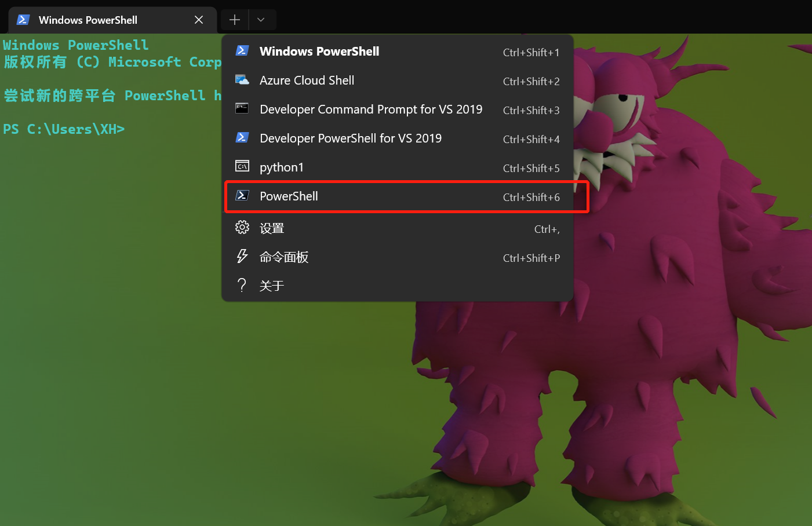812x526 pixels.
Task: Click the PowerShell icon on the open tab
Action: click(23, 20)
